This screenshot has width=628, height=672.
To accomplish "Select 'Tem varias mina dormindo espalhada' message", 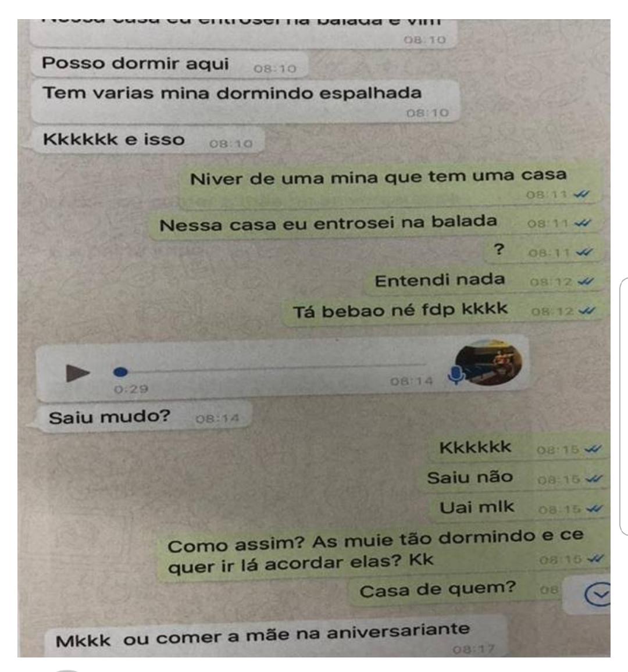I will 245,101.
